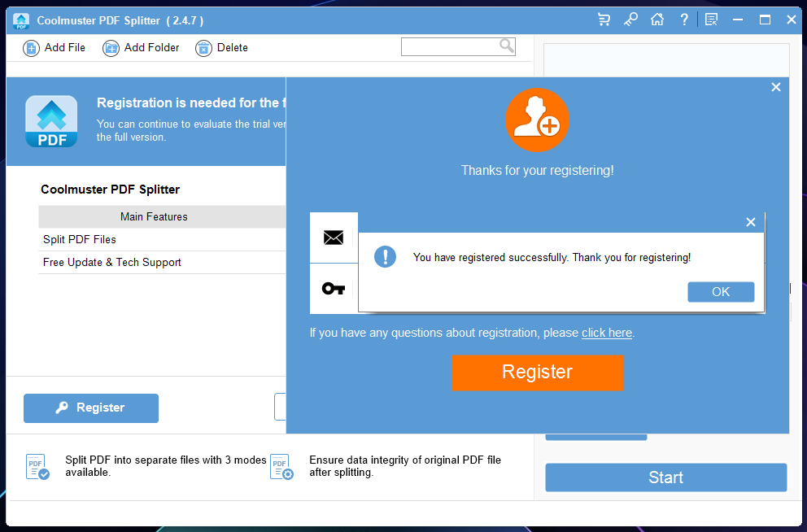Go to the home page icon

tap(657, 20)
